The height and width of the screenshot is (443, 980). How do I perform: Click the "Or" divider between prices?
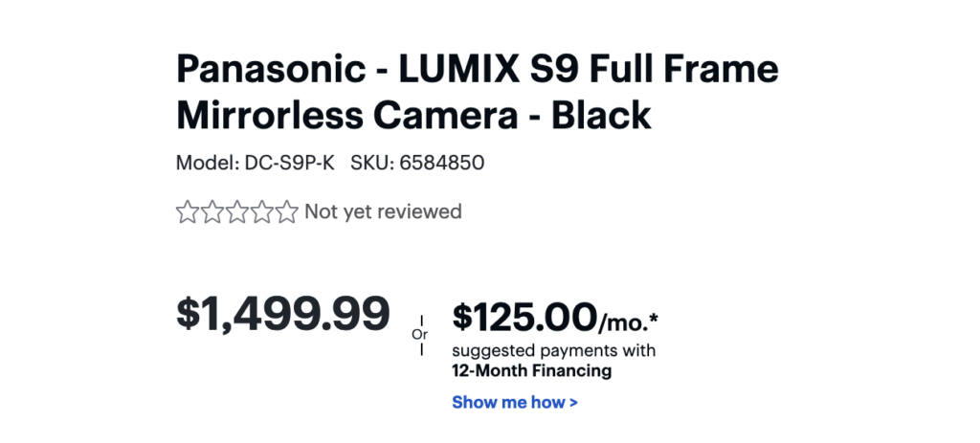point(420,334)
